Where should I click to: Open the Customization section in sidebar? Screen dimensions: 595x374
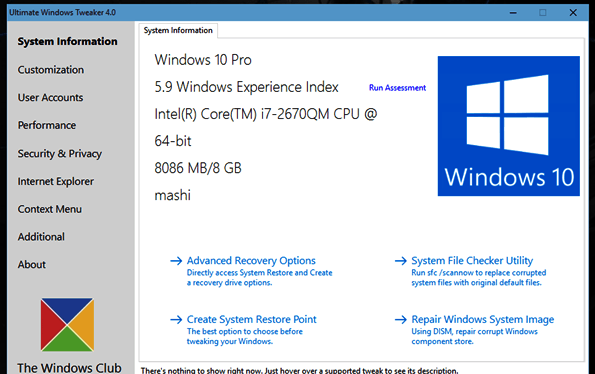click(x=50, y=70)
